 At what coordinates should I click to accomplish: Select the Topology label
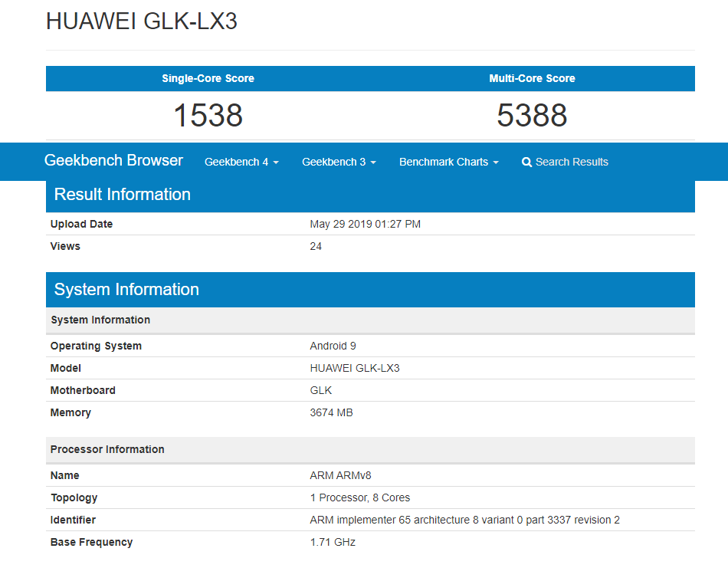click(74, 498)
